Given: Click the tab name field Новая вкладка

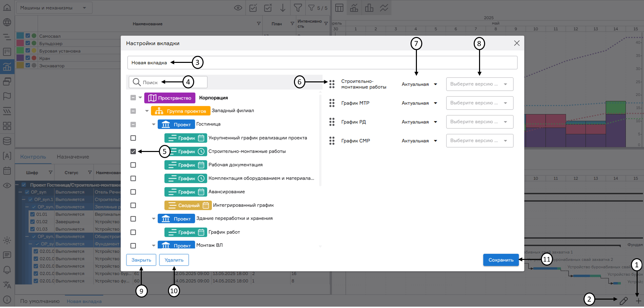Looking at the screenshot, I should pos(322,63).
